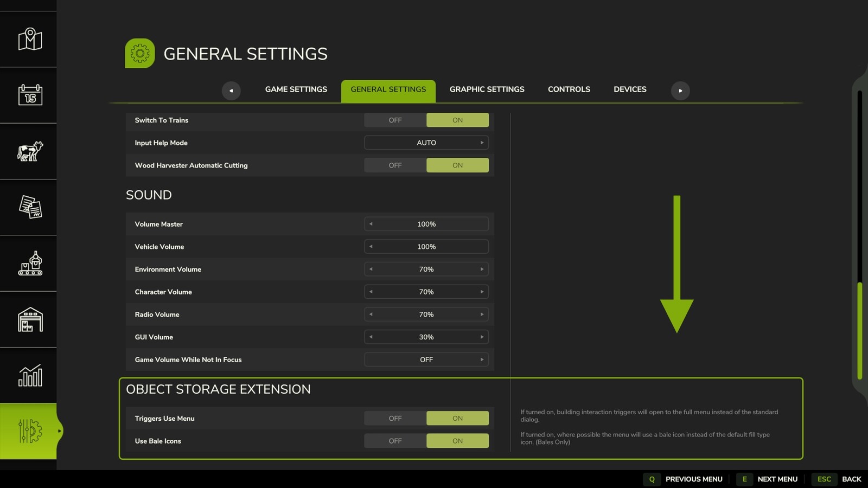Open Previous Menu with the Q button

pos(651,479)
